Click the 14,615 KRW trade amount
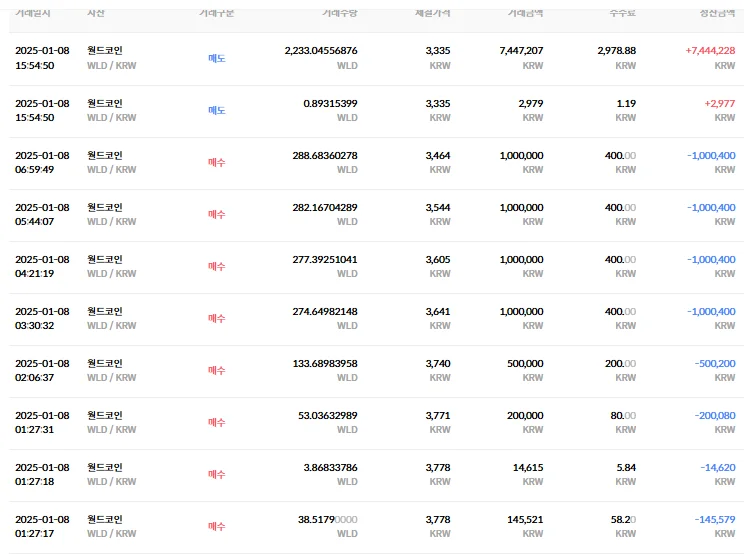 (x=525, y=467)
